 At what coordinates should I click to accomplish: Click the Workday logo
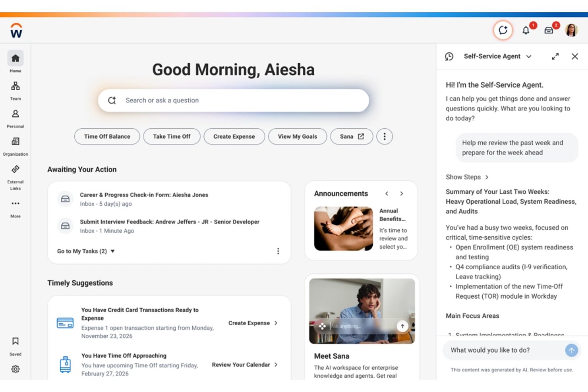[16, 31]
